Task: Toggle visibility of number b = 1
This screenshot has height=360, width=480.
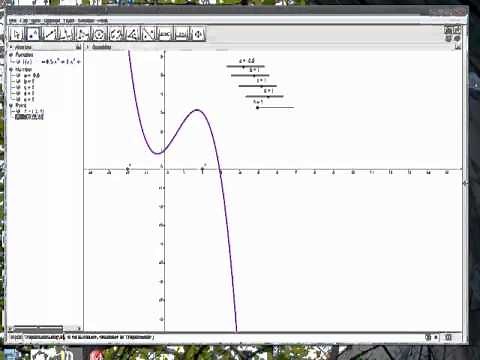Action: click(x=18, y=81)
